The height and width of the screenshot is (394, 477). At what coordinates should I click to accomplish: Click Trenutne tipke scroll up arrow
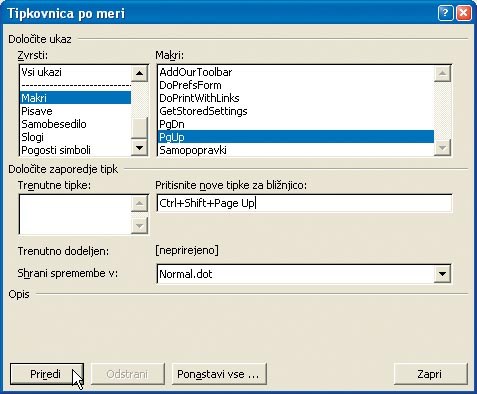pyautogui.click(x=139, y=203)
